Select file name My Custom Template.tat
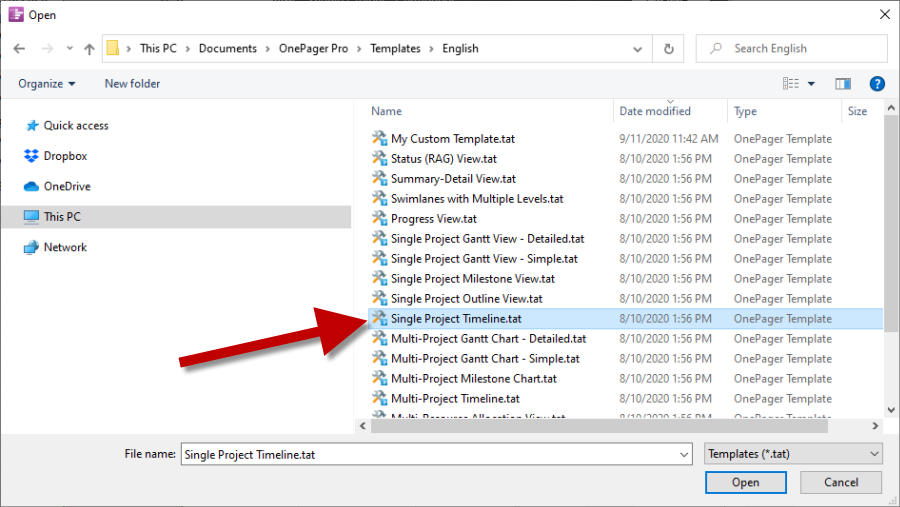 coord(453,139)
